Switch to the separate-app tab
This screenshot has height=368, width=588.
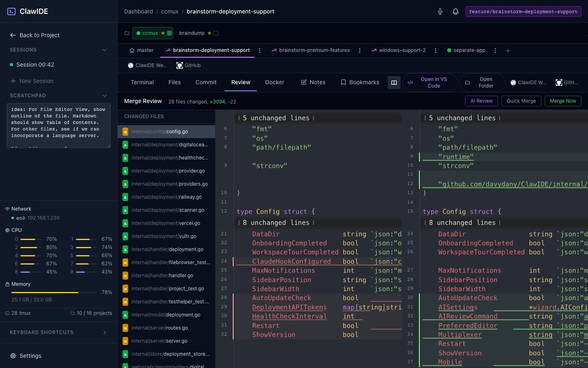(x=466, y=50)
